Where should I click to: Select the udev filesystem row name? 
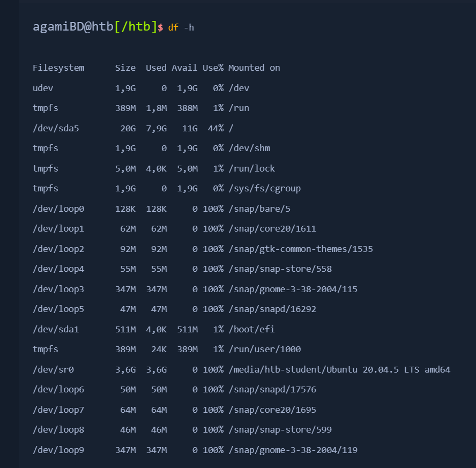pyautogui.click(x=43, y=88)
